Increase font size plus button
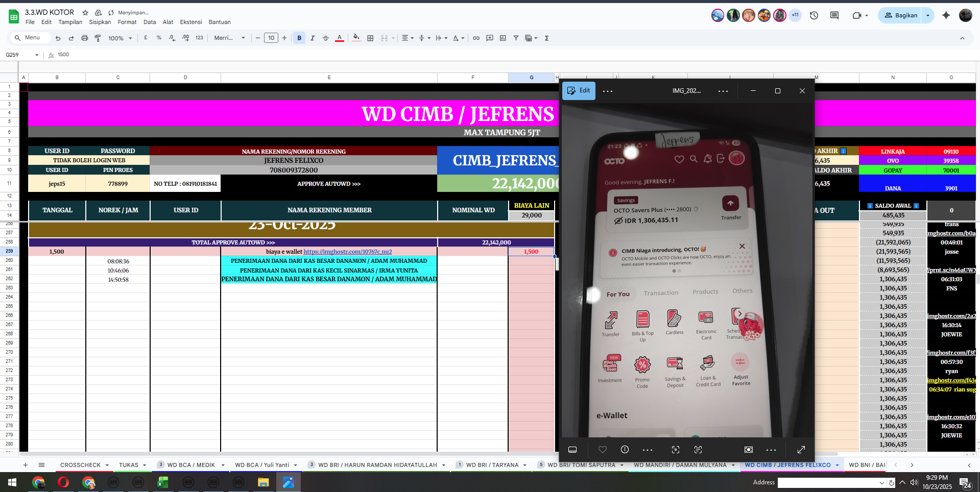Screen dimensions: 980x492 coord(284,38)
